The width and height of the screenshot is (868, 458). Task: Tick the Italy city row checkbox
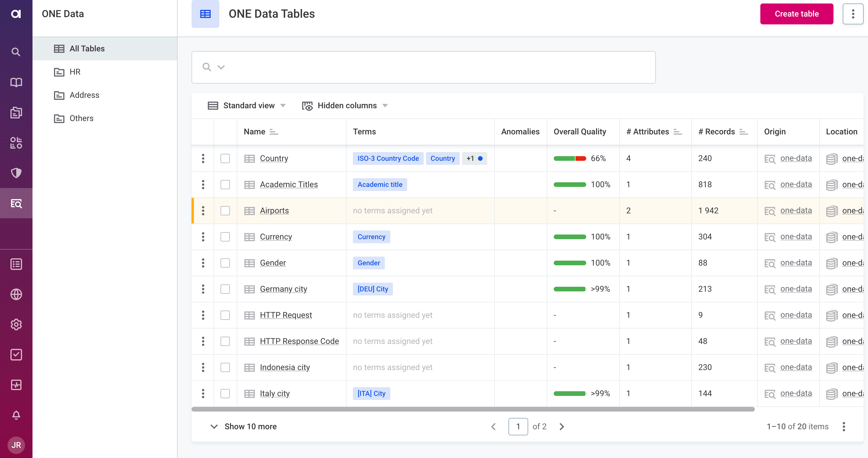point(225,393)
